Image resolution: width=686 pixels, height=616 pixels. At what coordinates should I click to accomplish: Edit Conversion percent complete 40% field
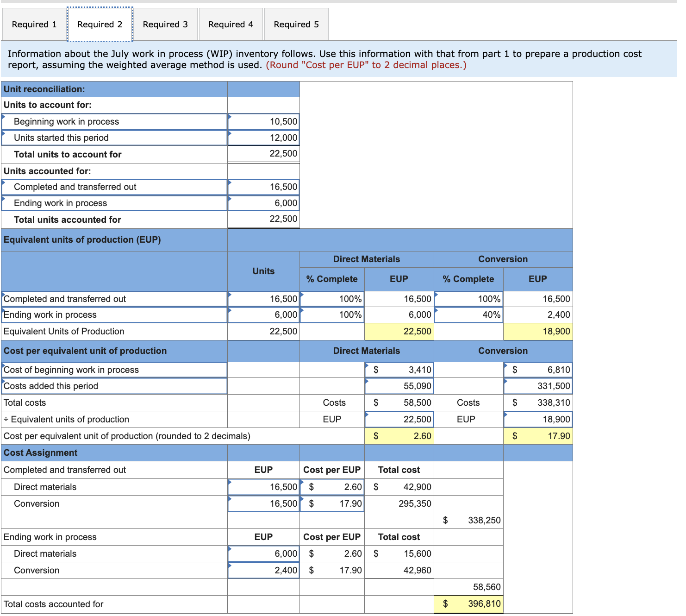click(x=468, y=314)
